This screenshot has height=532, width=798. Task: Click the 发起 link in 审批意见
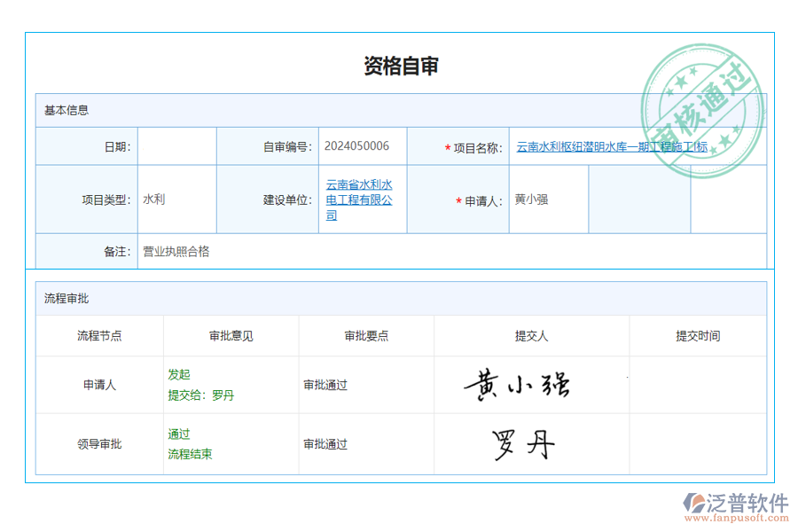177,374
